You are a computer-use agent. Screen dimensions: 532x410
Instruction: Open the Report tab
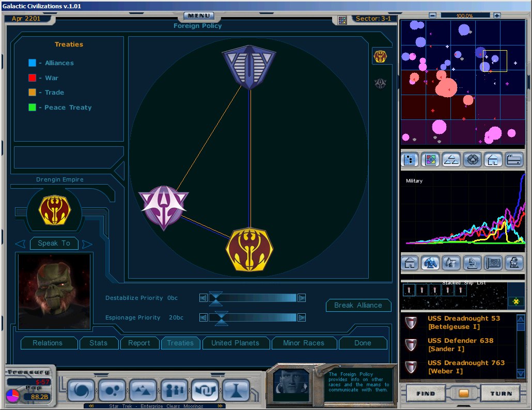pyautogui.click(x=139, y=343)
